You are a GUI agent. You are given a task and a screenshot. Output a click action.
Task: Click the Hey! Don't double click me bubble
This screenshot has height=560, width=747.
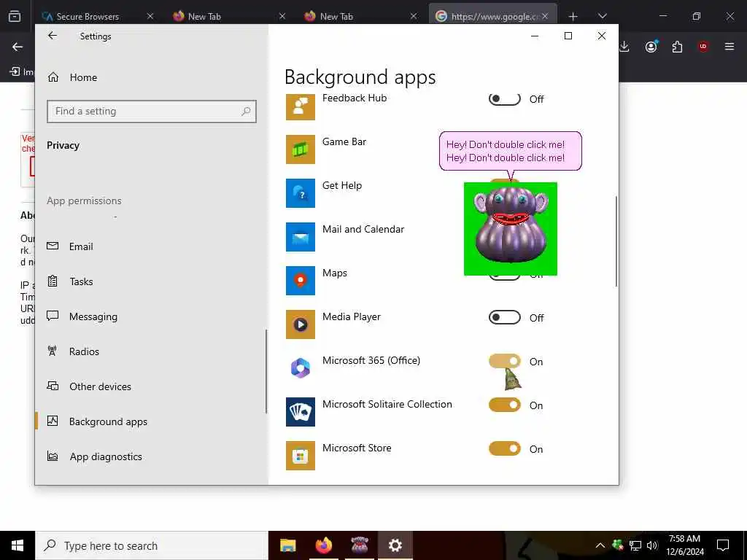pos(510,151)
